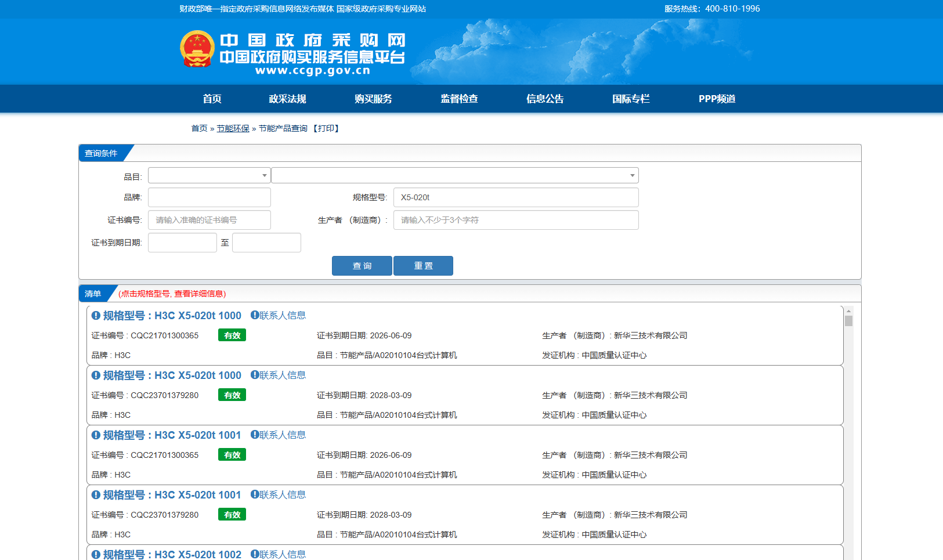This screenshot has width=943, height=560.
Task: Click the list scrollbar up arrow
Action: coord(848,311)
